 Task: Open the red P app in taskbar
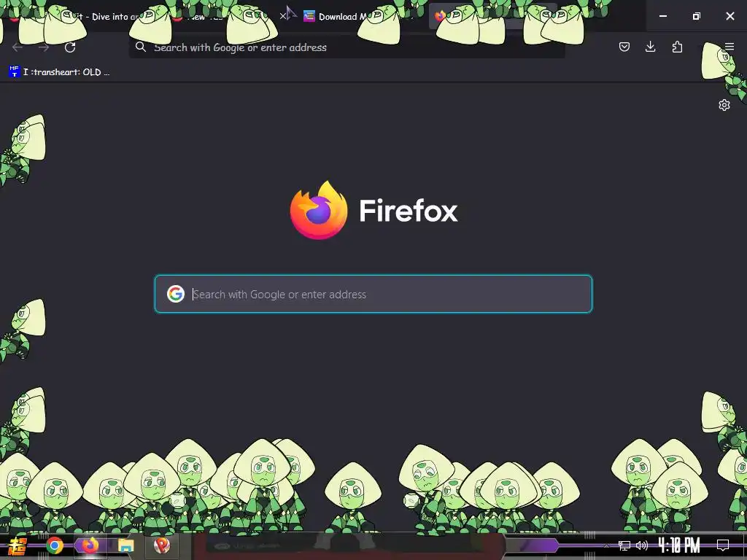click(x=161, y=545)
